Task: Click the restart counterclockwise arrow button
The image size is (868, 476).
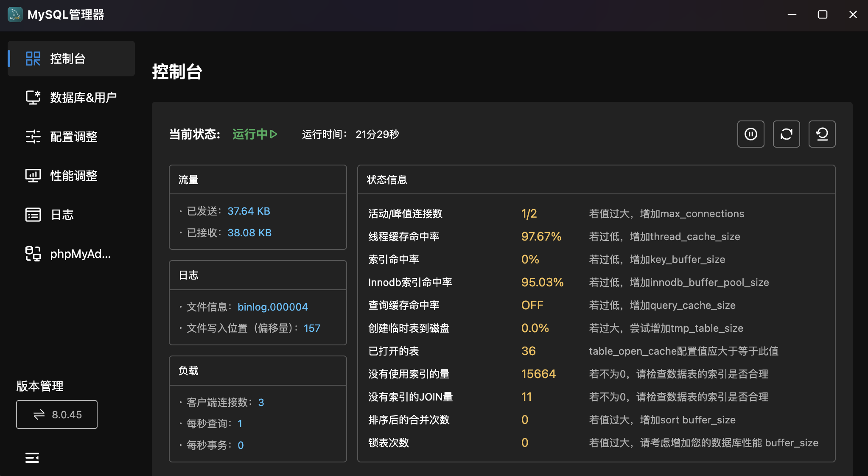Action: [x=822, y=134]
